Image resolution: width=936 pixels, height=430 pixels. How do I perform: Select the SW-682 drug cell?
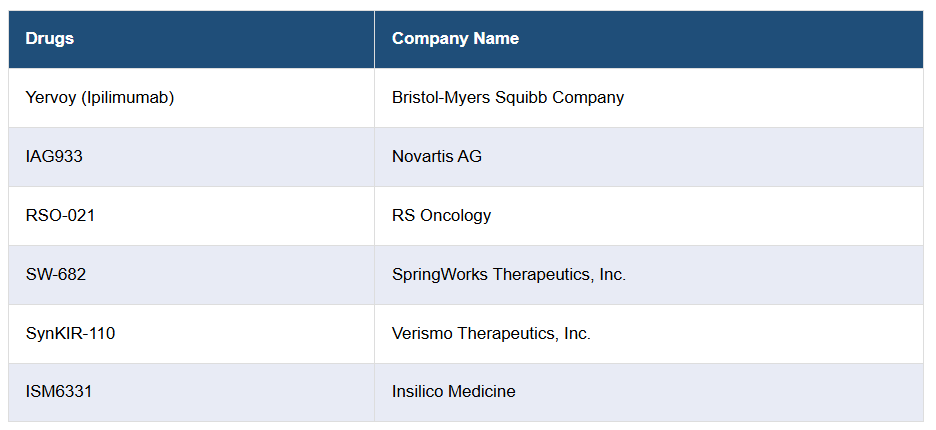click(56, 275)
